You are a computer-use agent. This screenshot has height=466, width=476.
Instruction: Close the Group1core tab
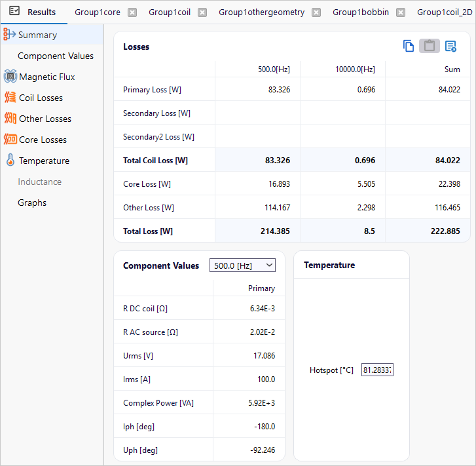(132, 12)
